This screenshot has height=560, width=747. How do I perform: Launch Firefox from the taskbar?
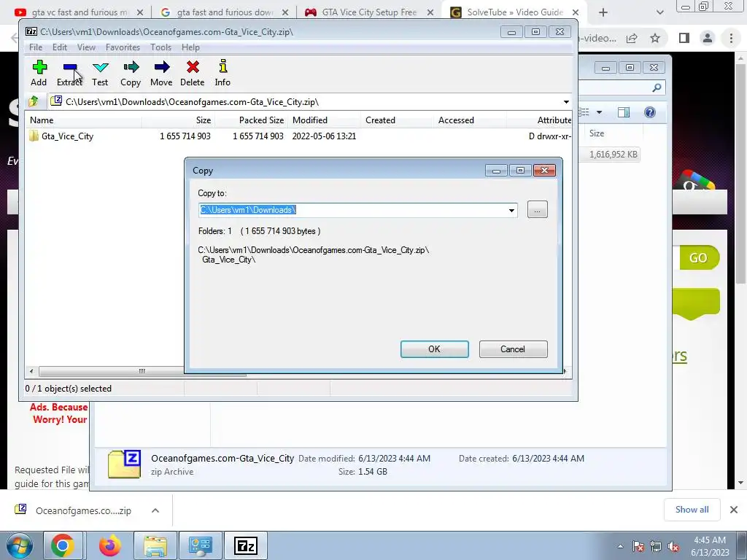click(109, 545)
